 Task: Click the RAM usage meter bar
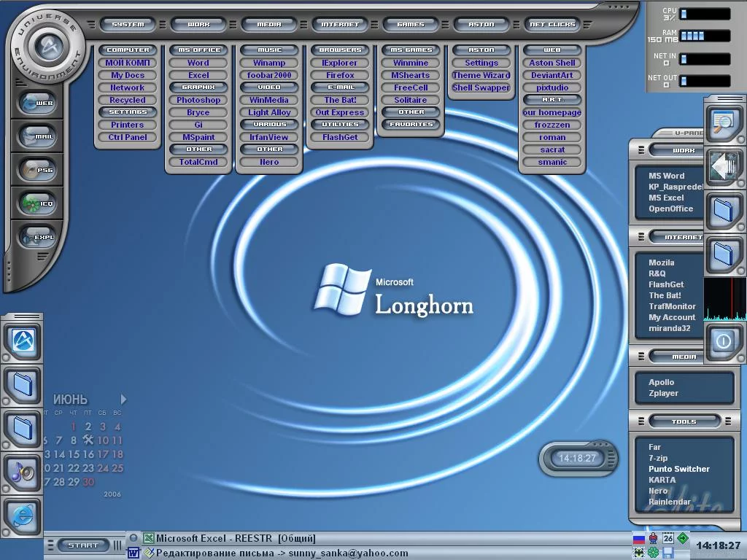(x=705, y=36)
